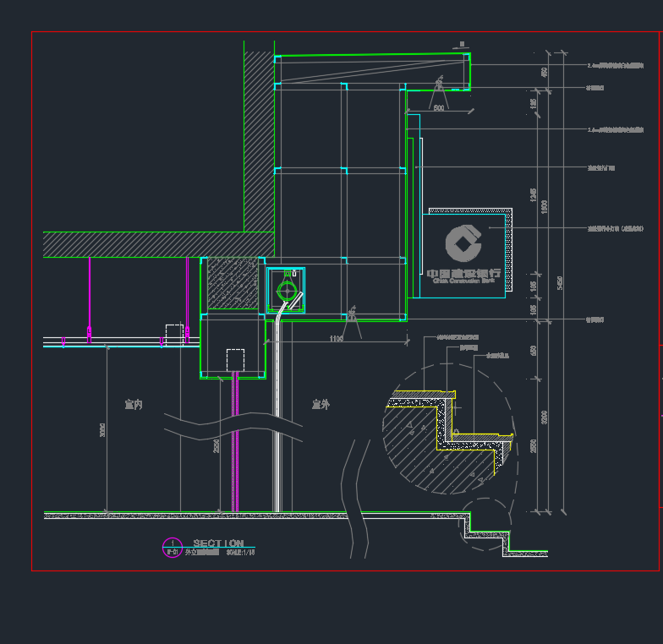Click the white dashed rectangle inside the door header
The height and width of the screenshot is (644, 663).
235,360
